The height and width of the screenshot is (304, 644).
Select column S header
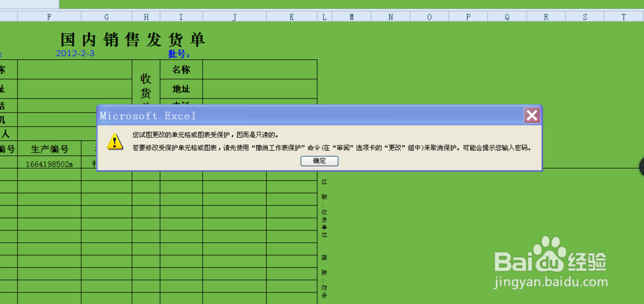585,17
